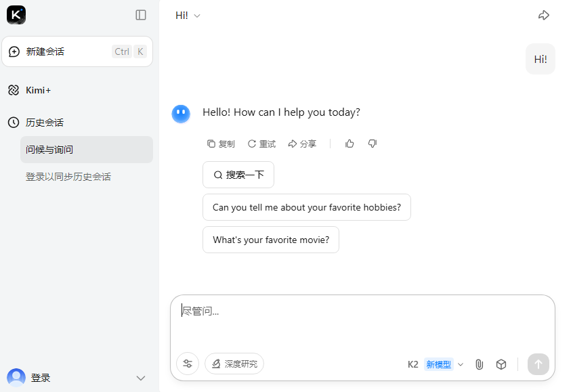Toggle the 深度研究 deep research mode
Screen dimensions: 573x392
[234, 364]
